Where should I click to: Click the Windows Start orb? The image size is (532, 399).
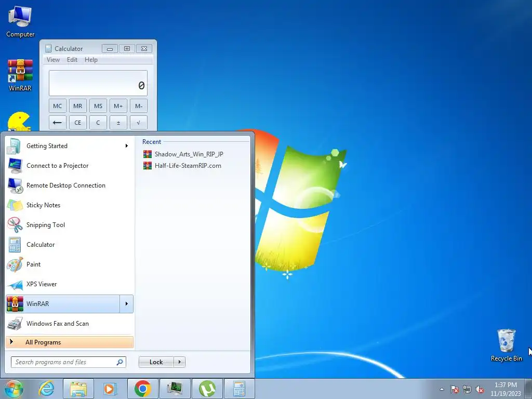[14, 389]
